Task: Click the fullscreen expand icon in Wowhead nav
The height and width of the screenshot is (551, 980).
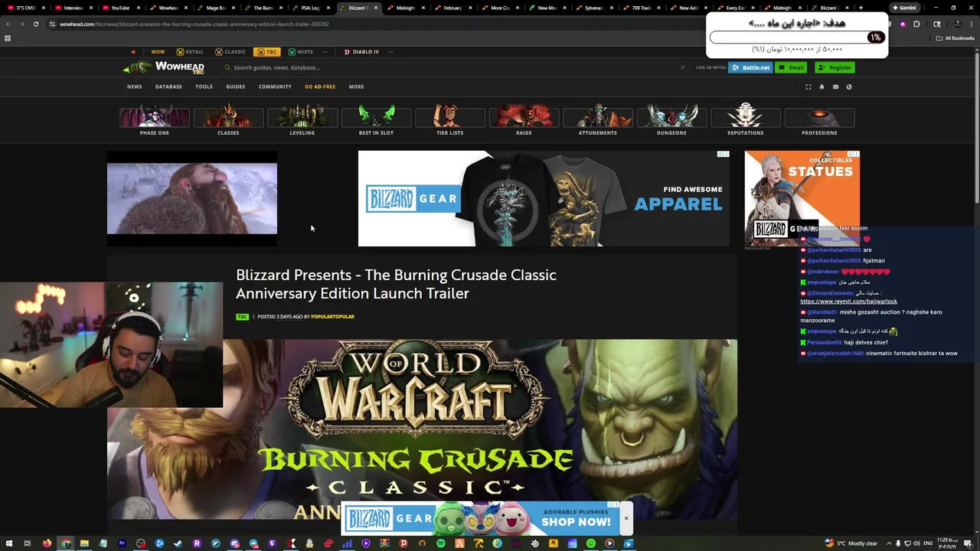Action: (808, 86)
